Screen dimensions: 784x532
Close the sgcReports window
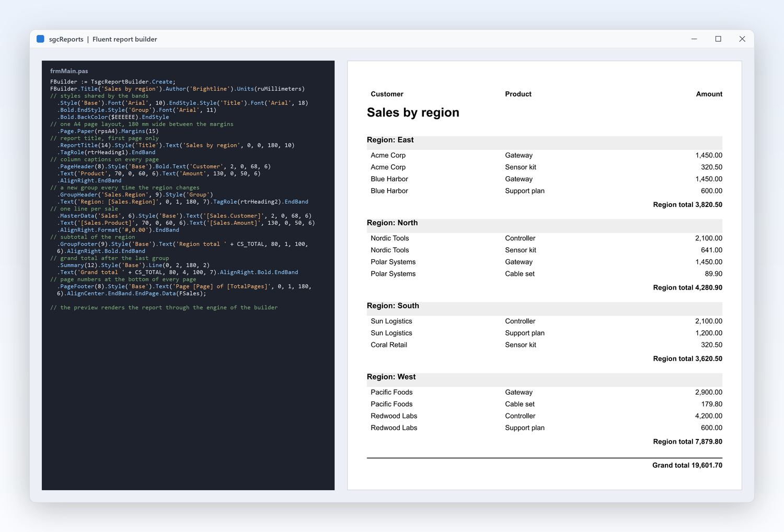pyautogui.click(x=742, y=39)
